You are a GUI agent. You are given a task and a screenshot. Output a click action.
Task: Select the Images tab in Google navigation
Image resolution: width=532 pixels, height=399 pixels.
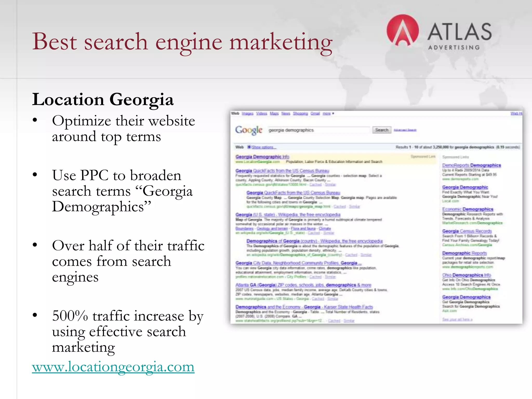click(247, 114)
